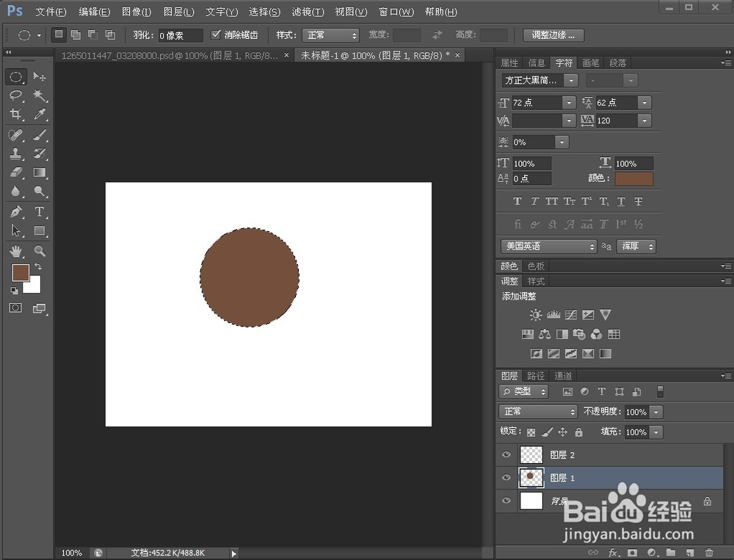Click the 调整边缘 button
The width and height of the screenshot is (734, 560).
(x=553, y=35)
